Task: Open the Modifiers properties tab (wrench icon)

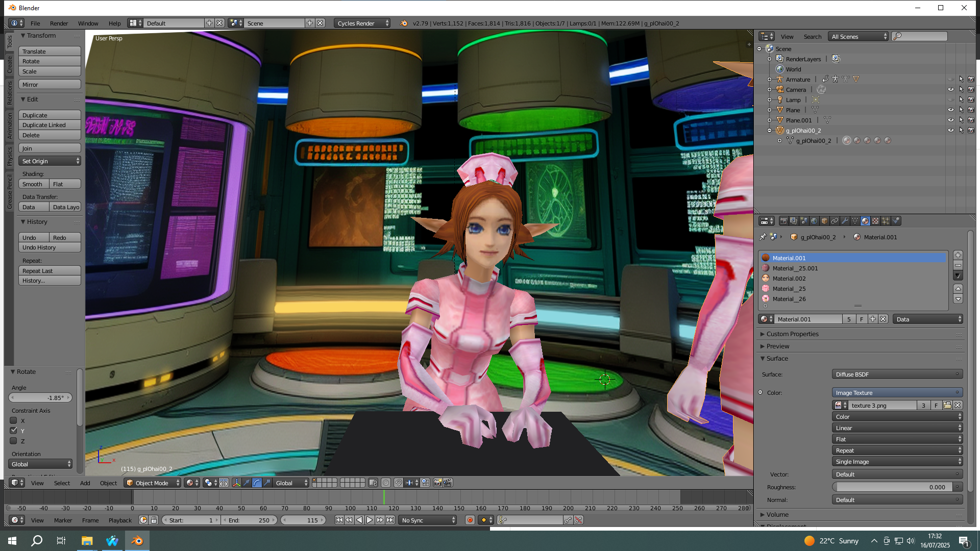Action: pos(845,221)
